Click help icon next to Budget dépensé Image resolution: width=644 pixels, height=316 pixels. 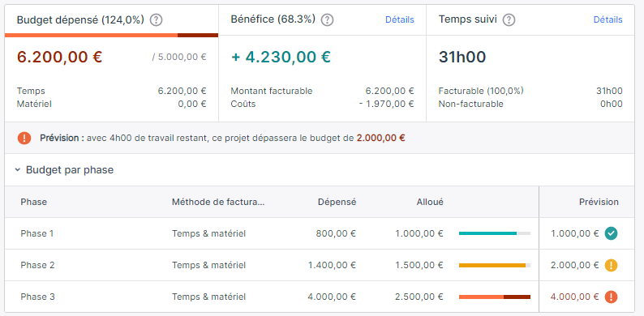(156, 19)
